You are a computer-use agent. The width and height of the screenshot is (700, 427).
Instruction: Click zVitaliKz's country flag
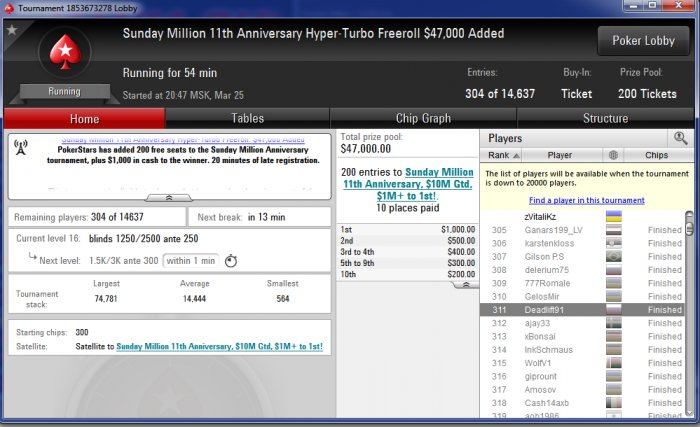pyautogui.click(x=614, y=217)
